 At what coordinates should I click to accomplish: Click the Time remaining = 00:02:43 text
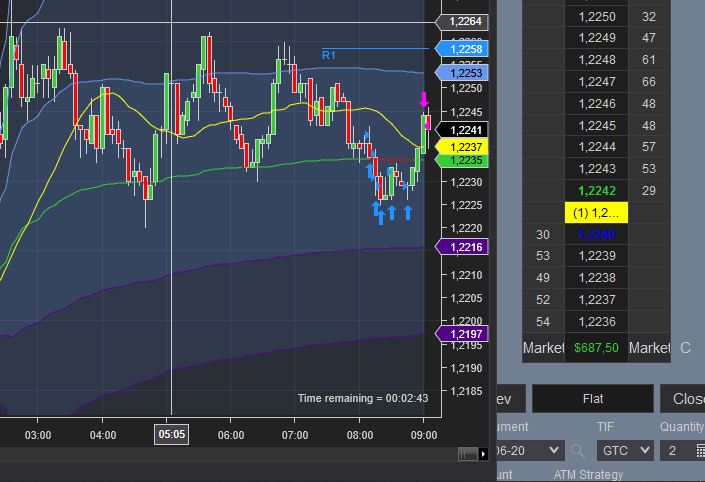pos(363,398)
